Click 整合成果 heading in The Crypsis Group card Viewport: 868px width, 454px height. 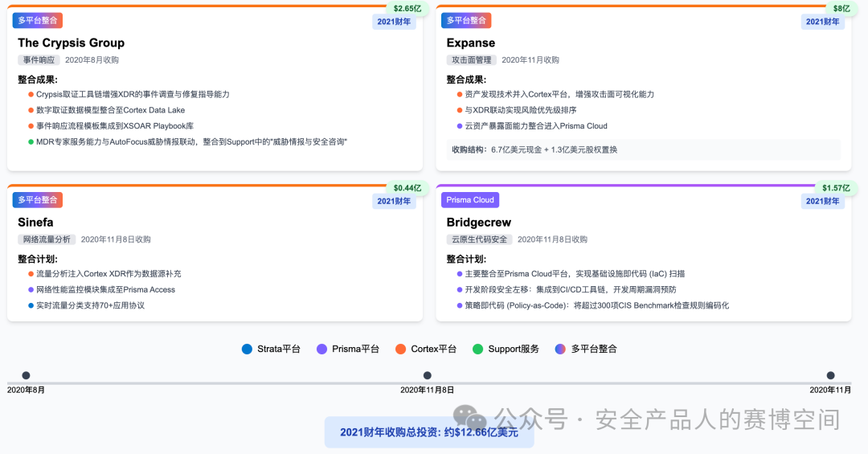click(x=38, y=80)
